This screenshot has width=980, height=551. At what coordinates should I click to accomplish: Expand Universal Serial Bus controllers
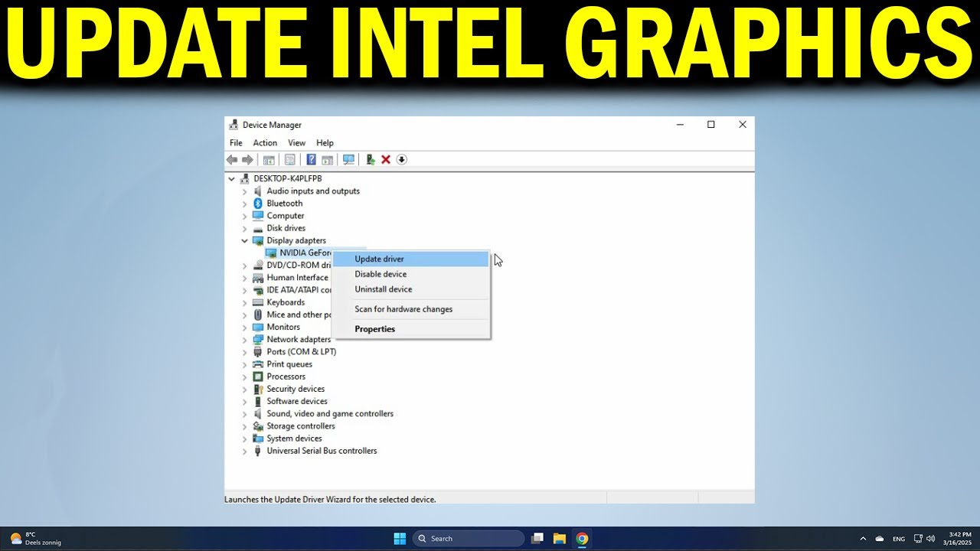[245, 452]
